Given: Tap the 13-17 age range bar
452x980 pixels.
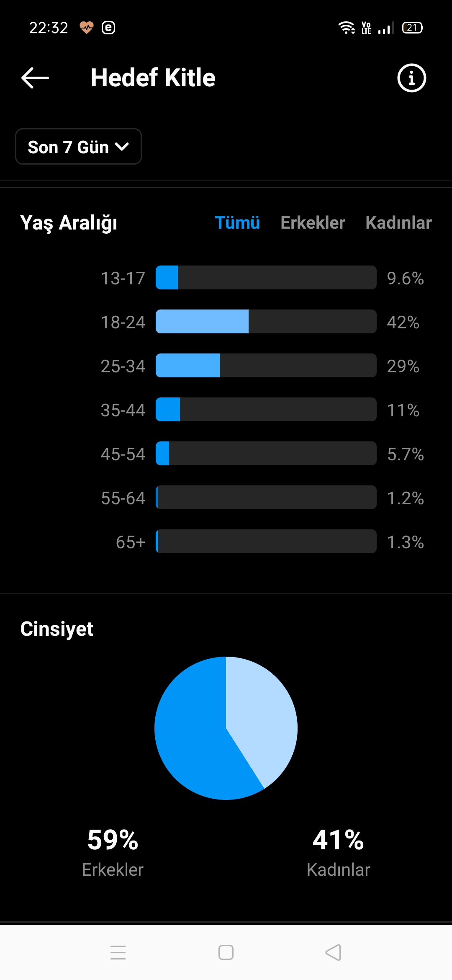Looking at the screenshot, I should pos(266,278).
